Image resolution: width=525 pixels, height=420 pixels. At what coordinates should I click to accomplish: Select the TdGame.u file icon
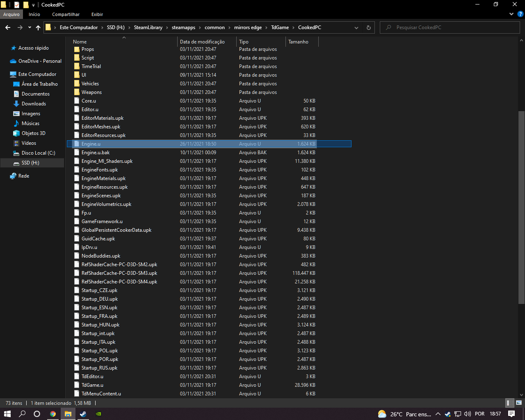(x=77, y=385)
